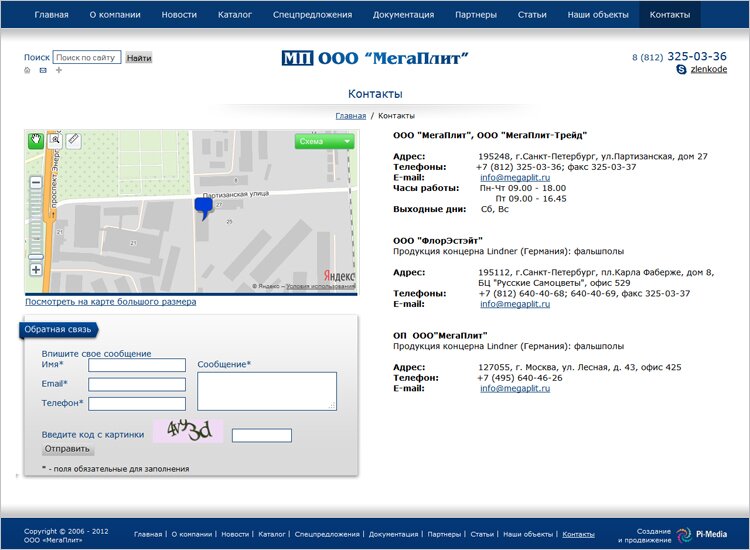This screenshot has width=750, height=550.
Task: Click footer link Статьи
Action: [482, 534]
